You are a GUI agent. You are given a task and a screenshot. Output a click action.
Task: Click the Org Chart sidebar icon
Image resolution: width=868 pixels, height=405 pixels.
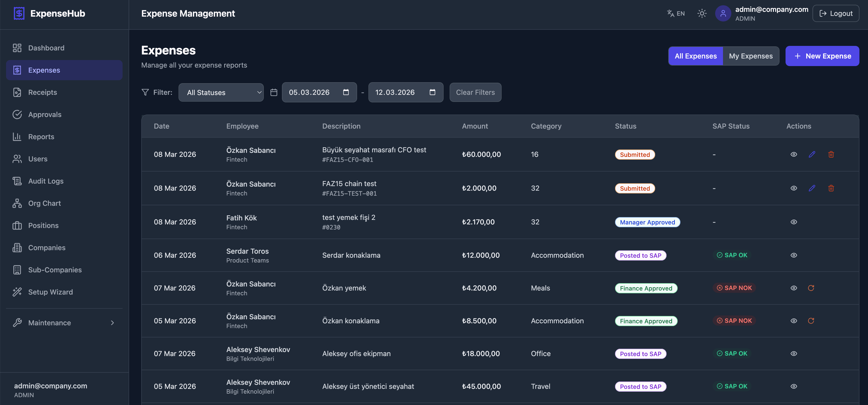coord(17,203)
